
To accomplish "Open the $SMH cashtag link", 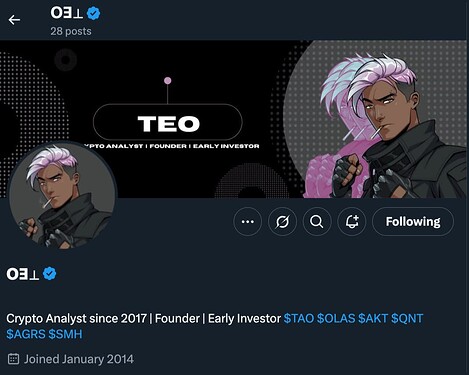I will pyautogui.click(x=65, y=334).
